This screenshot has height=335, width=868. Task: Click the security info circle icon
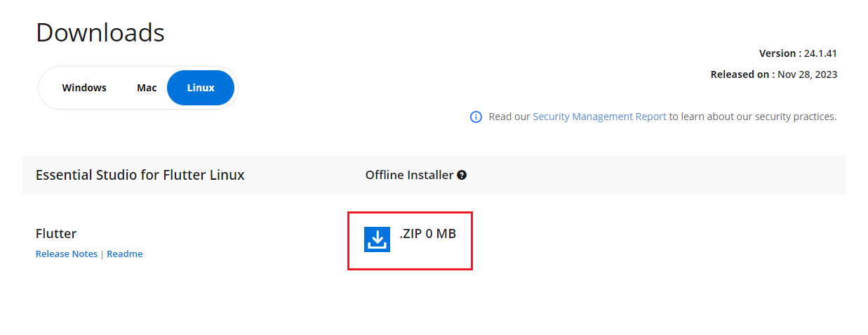click(476, 117)
